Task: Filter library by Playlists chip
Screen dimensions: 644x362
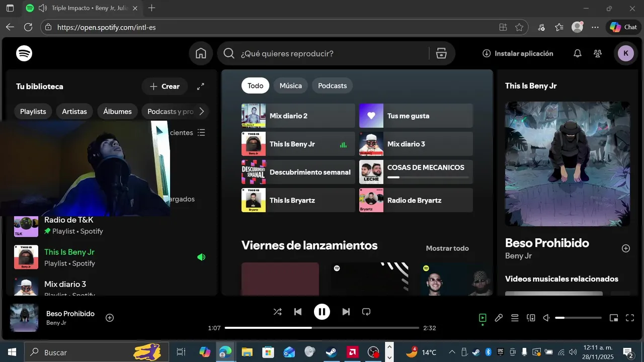Action: (33, 112)
